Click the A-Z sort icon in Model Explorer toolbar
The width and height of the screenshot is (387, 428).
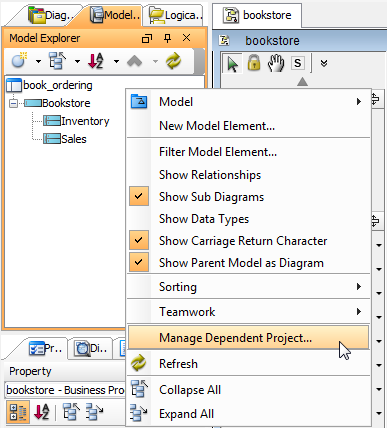pyautogui.click(x=96, y=61)
